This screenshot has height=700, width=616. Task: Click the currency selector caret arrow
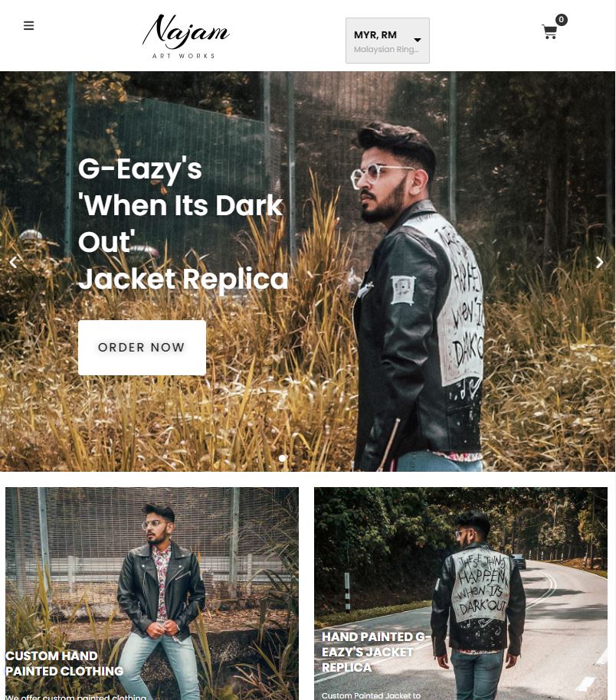(x=418, y=40)
